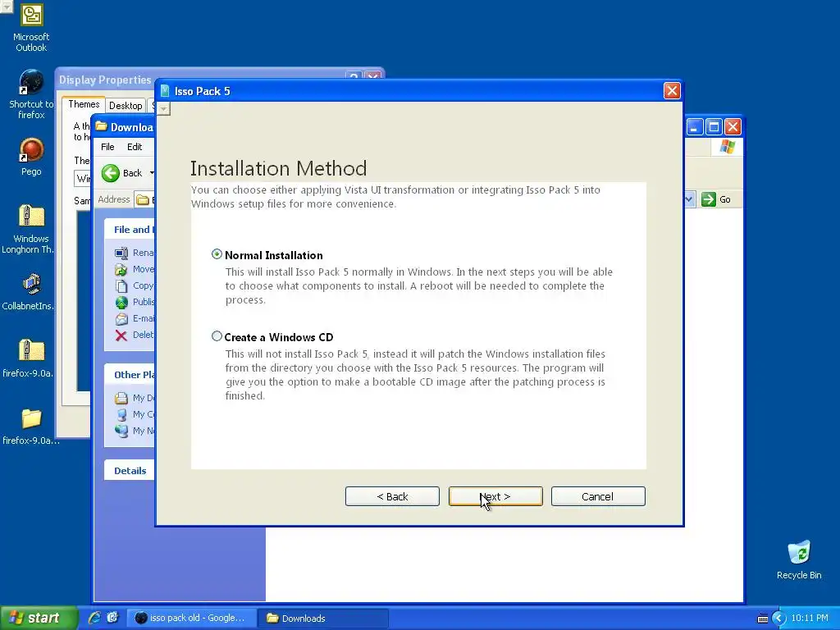Switch to isso pack old Google taskbar item
The image size is (840, 630).
coord(190,618)
